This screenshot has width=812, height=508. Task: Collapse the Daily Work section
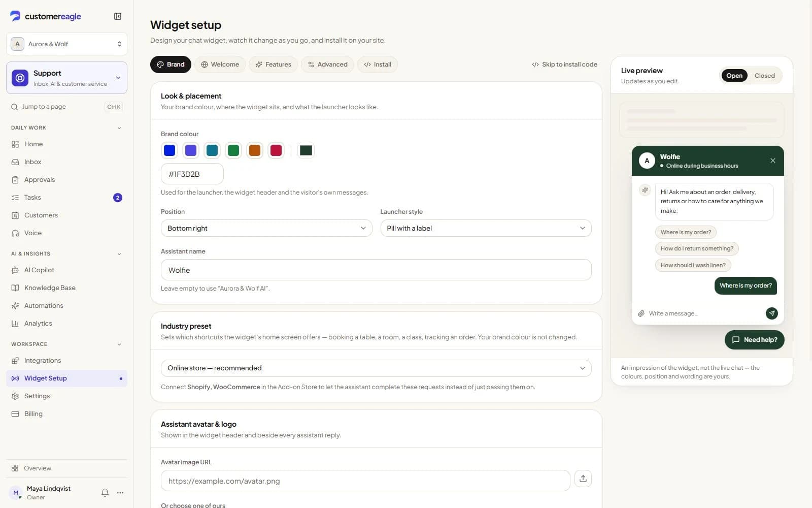(66, 128)
